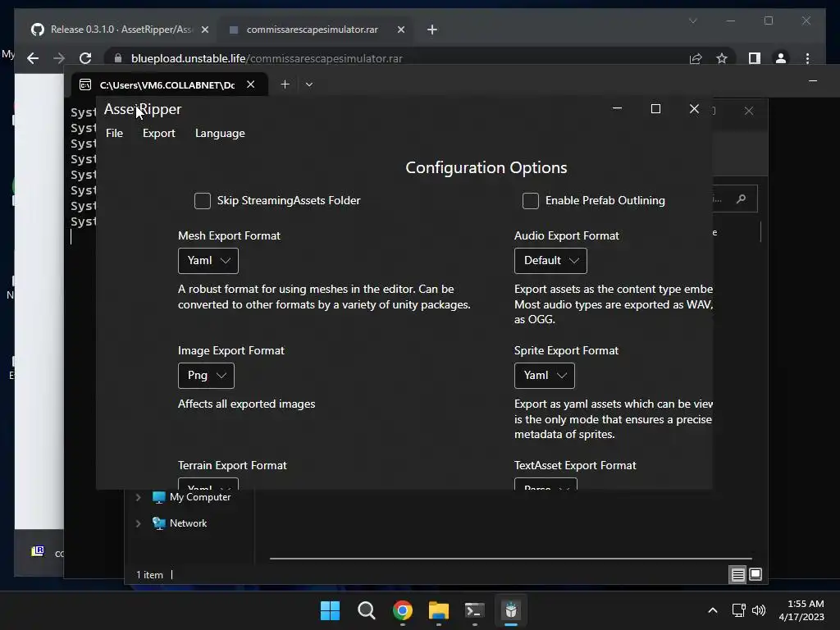Image resolution: width=840 pixels, height=630 pixels.
Task: Open the File menu in AssetRipper
Action: click(x=114, y=134)
